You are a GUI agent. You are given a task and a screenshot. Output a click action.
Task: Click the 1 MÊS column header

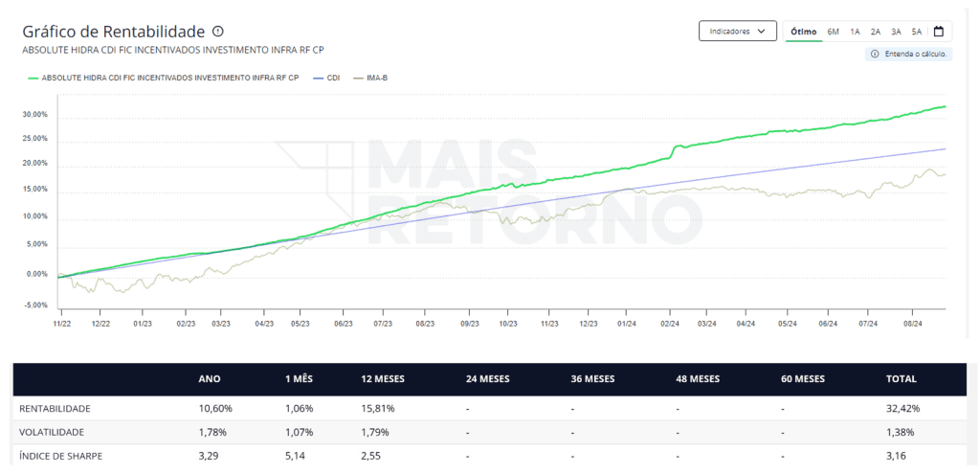click(x=300, y=379)
